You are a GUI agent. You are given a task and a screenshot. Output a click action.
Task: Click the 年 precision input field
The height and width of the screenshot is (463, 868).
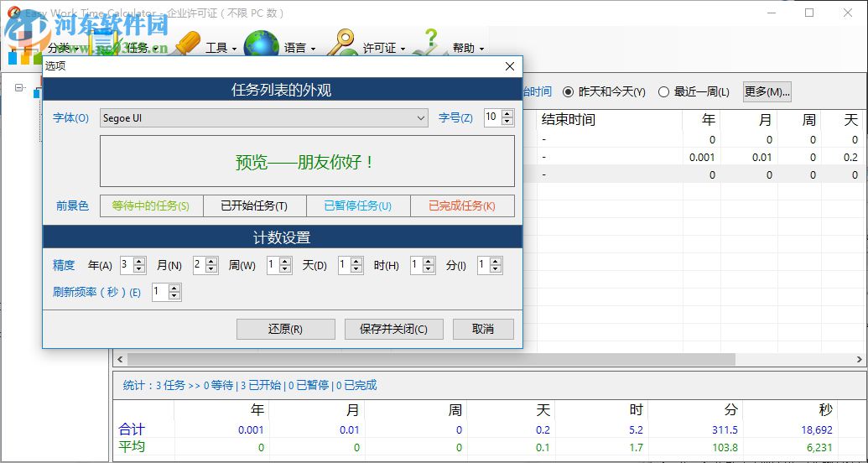click(x=127, y=265)
